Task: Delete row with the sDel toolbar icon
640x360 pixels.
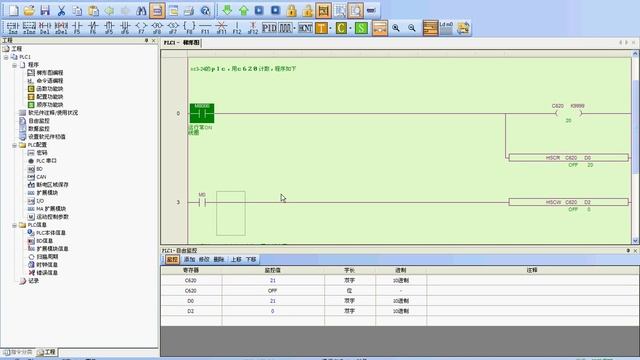Action: click(x=61, y=28)
